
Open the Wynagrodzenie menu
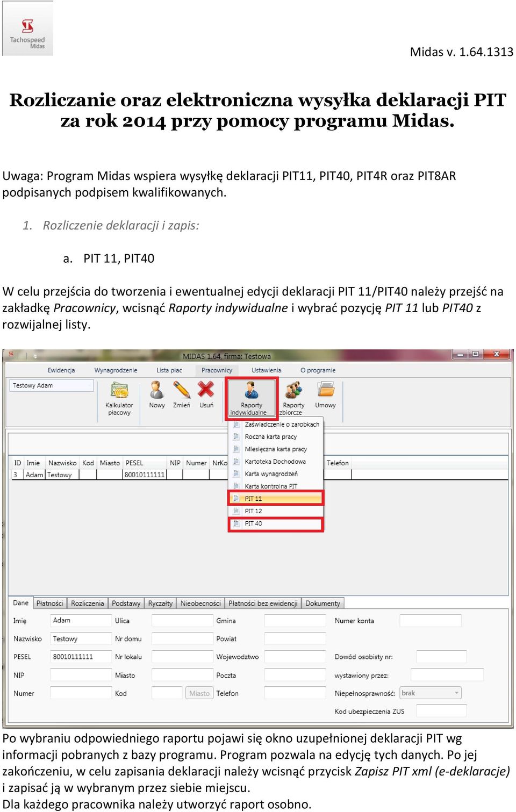(x=116, y=370)
